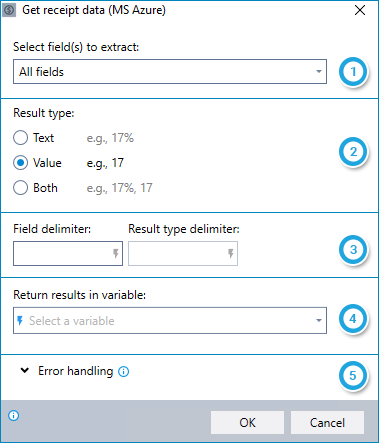Select the Text result type radio button

click(x=21, y=138)
